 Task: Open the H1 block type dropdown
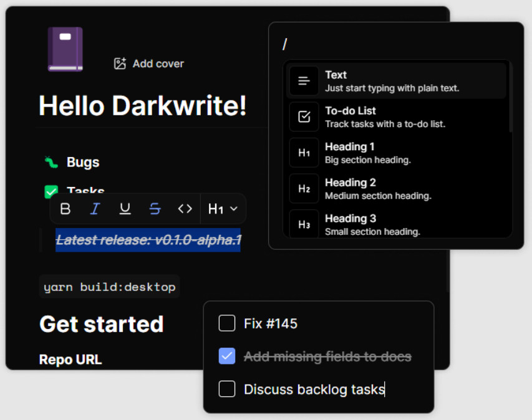pyautogui.click(x=223, y=209)
